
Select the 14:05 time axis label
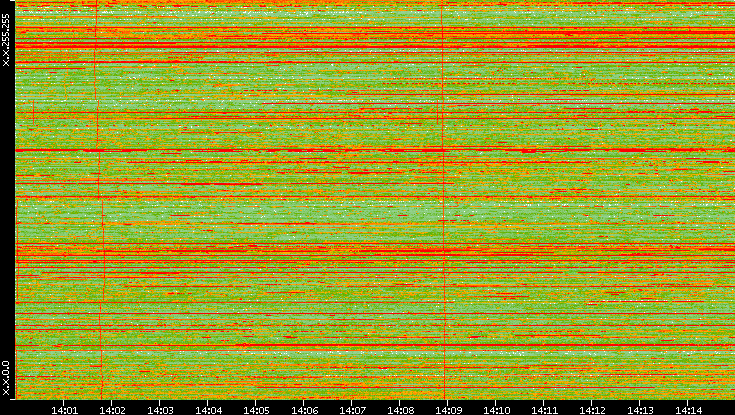click(256, 410)
